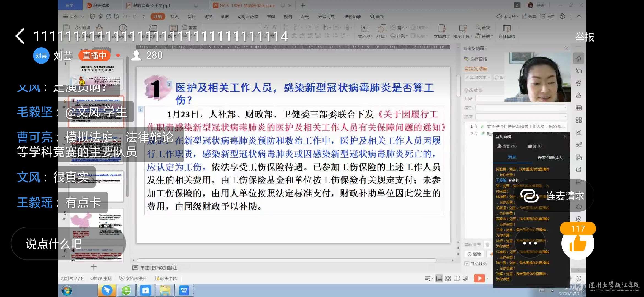Select 连麦列表(0人) tab in 互动面板
Image resolution: width=644 pixels, height=297 pixels.
tap(550, 157)
